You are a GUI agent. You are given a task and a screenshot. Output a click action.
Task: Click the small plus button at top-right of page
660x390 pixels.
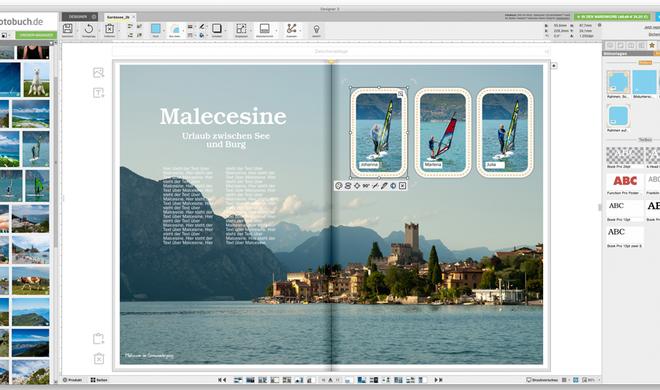click(x=554, y=66)
